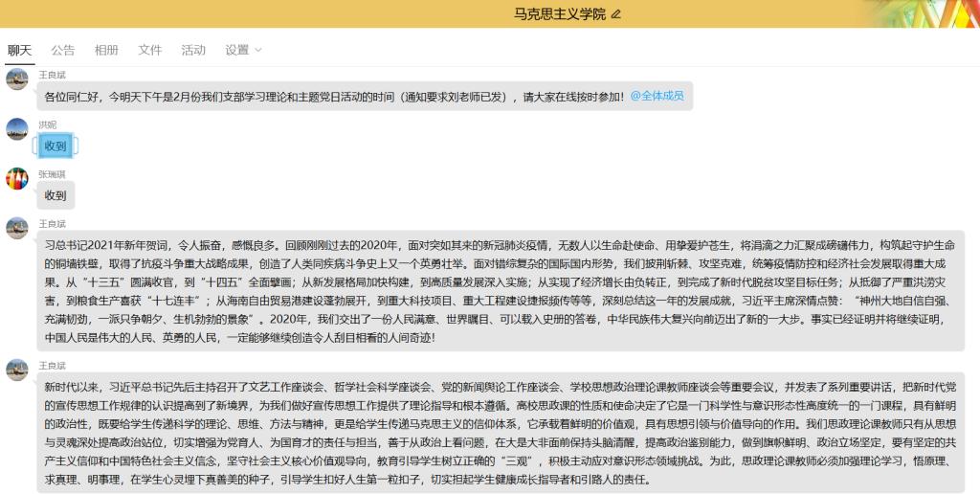Click 张瑞琪's colorful avatar
Image resolution: width=980 pixels, height=494 pixels.
(x=17, y=179)
